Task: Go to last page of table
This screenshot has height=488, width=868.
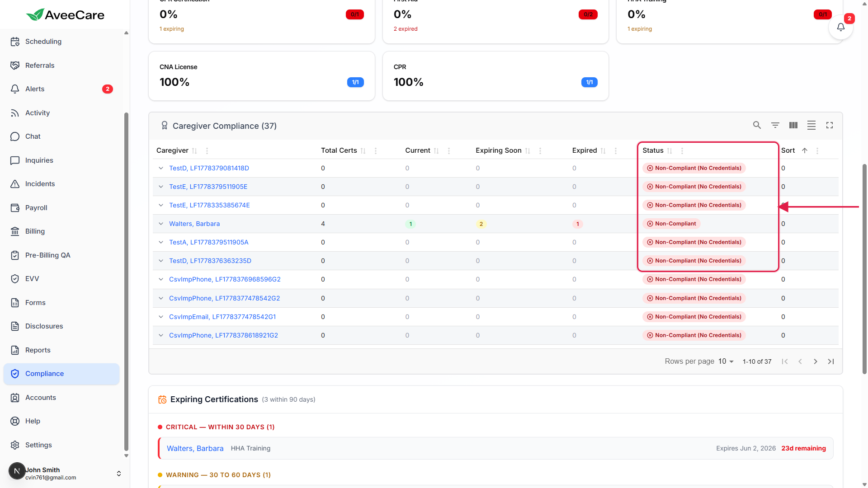Action: pyautogui.click(x=831, y=361)
